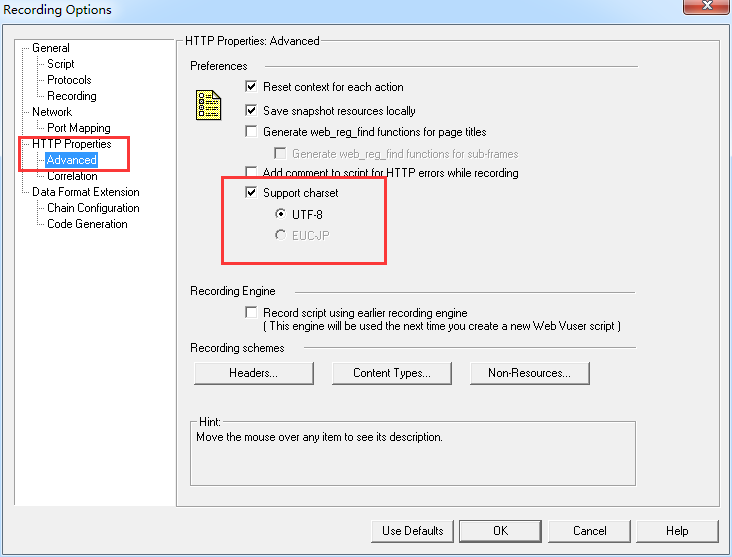Click the Preferences section heading
Viewport: 732px width, 557px height.
point(218,66)
